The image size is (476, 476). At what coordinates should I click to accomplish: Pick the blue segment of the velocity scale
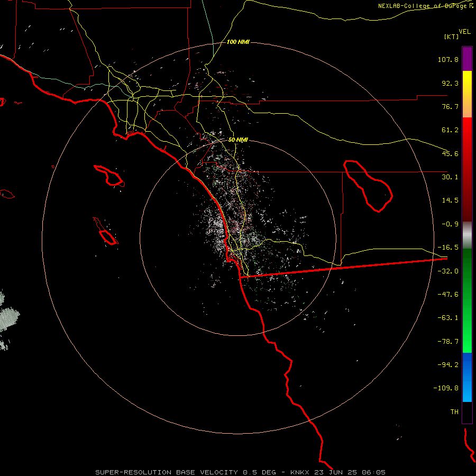click(467, 377)
